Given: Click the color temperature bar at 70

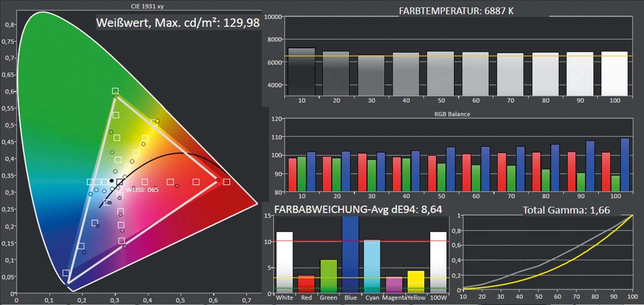Looking at the screenshot, I should (x=510, y=74).
